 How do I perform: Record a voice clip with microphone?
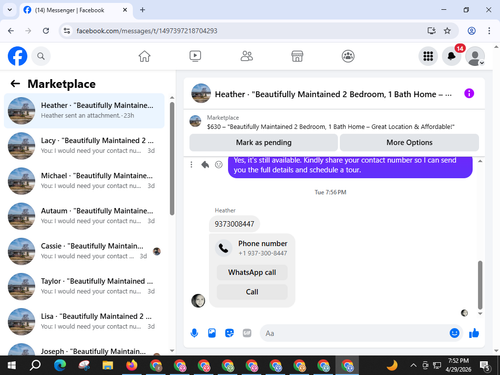coord(194,333)
